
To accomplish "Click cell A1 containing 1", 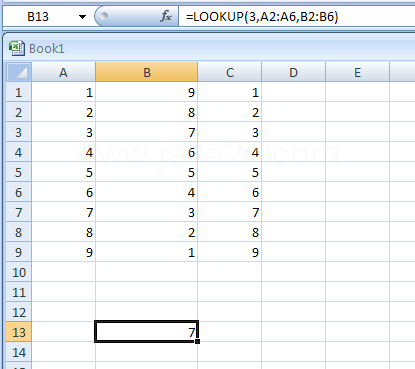I will 64,92.
